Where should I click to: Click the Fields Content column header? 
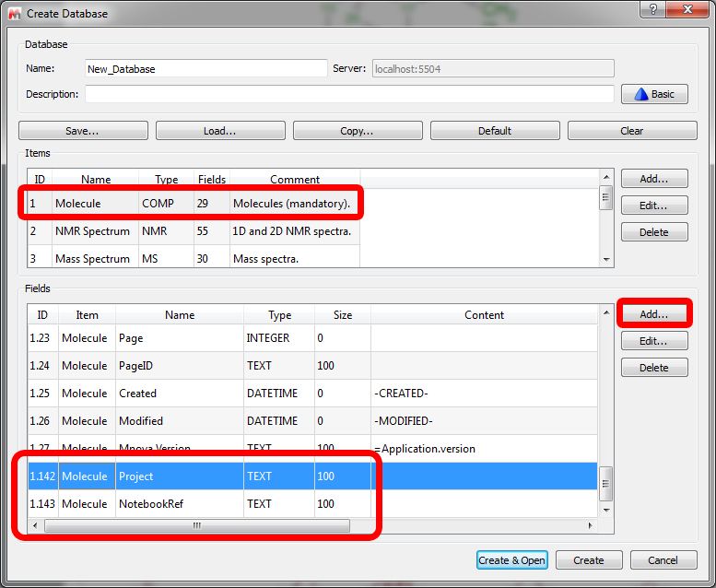point(484,315)
